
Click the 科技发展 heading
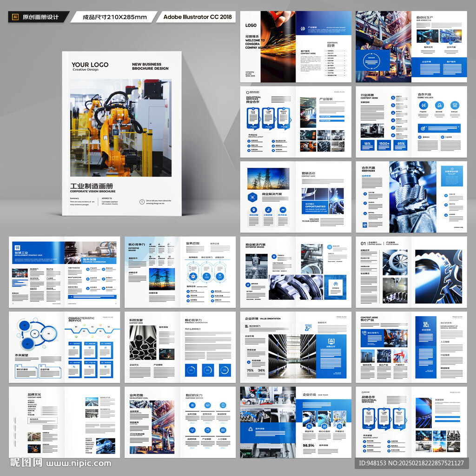(136, 320)
